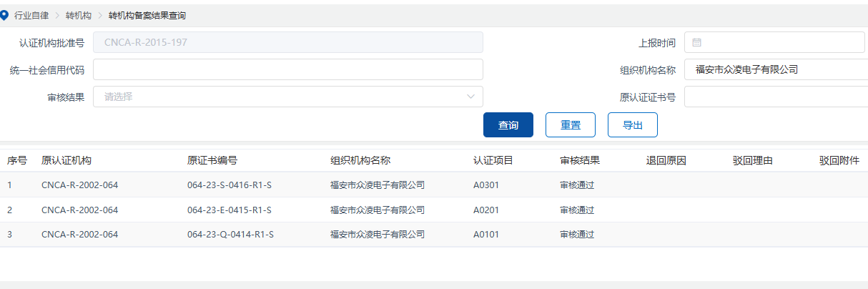Click 转机构 breadcrumb item
The width and height of the screenshot is (868, 289).
point(78,15)
